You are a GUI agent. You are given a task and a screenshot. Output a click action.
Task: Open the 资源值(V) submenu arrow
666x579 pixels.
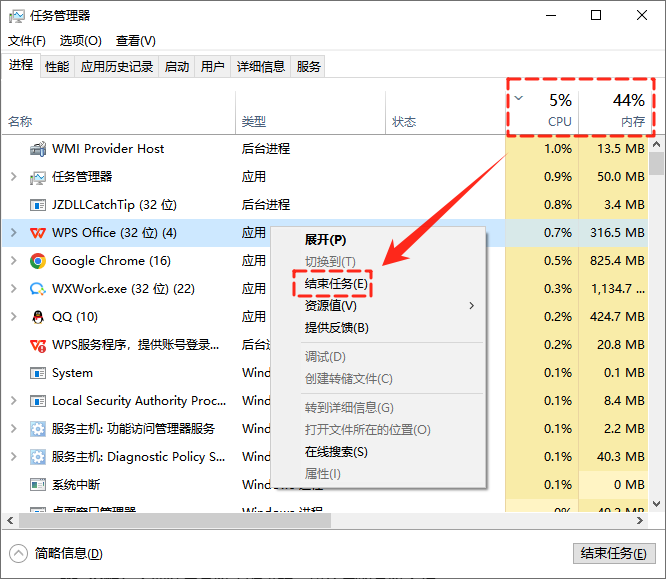(471, 306)
